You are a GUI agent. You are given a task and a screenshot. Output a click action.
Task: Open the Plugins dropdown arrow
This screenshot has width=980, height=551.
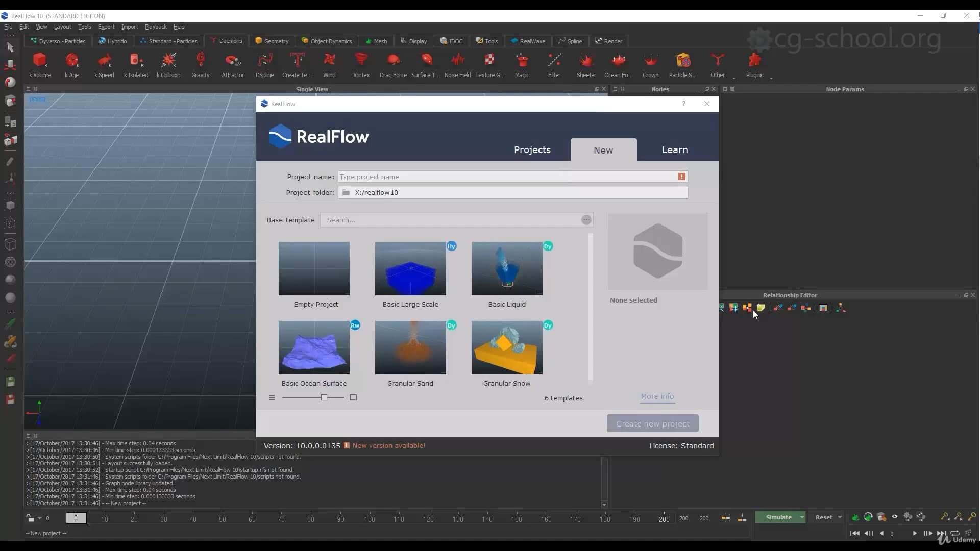point(771,78)
